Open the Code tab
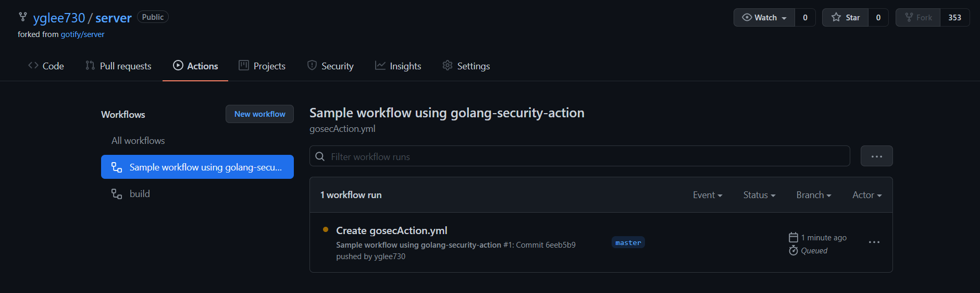Screen dimensions: 980x293 tap(46, 66)
